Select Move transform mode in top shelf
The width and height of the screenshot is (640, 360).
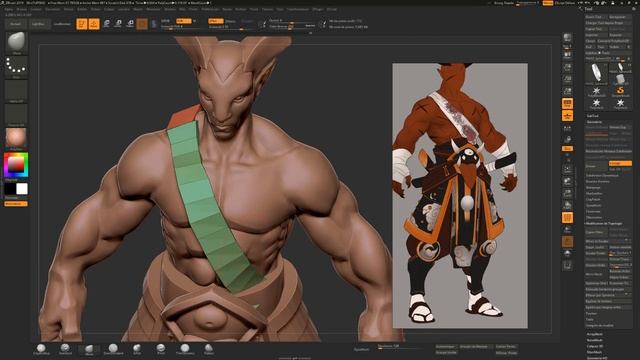click(106, 24)
